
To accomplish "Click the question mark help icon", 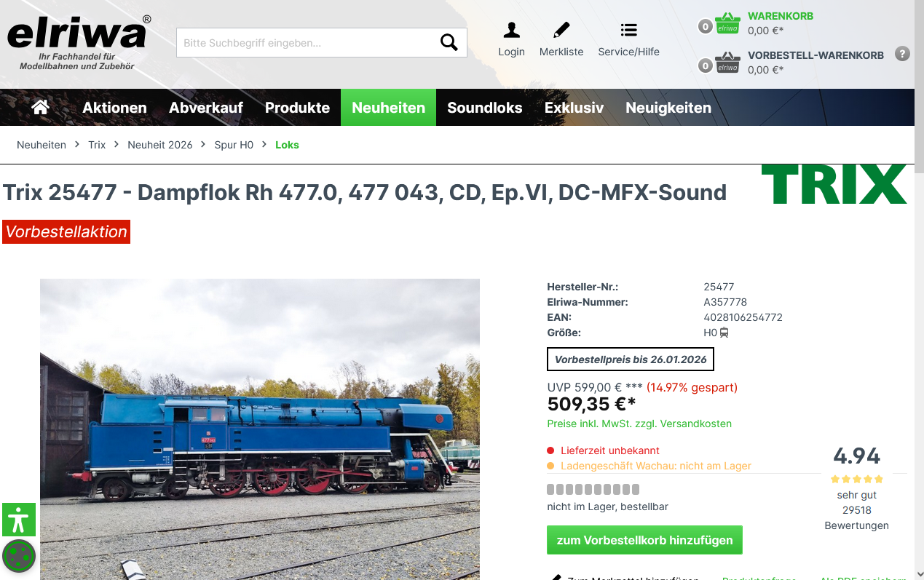I will [902, 53].
